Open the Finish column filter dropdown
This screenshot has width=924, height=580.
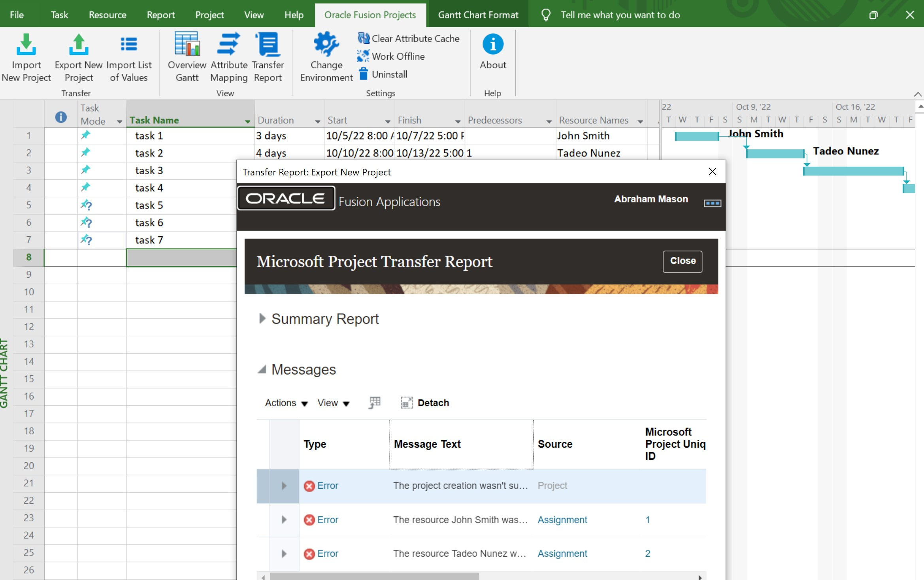point(458,121)
